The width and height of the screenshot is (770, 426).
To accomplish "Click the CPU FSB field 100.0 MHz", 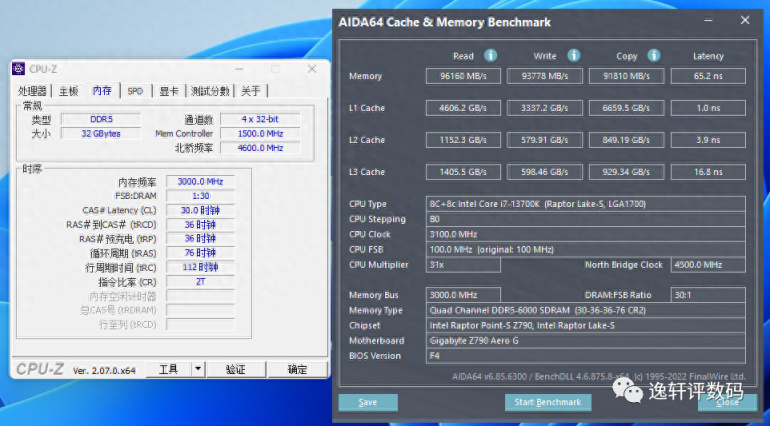I will click(x=585, y=250).
